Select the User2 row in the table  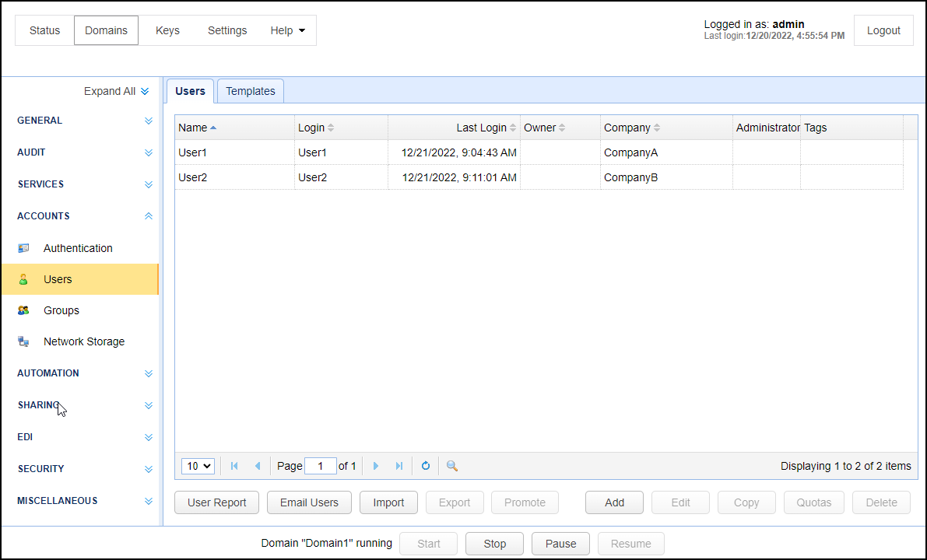tap(234, 177)
